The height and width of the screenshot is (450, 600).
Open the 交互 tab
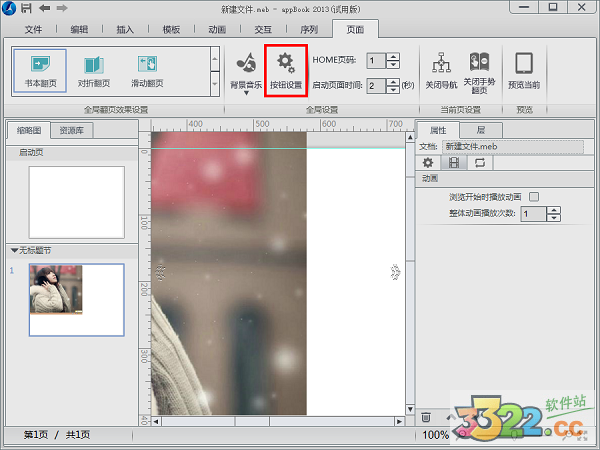263,29
